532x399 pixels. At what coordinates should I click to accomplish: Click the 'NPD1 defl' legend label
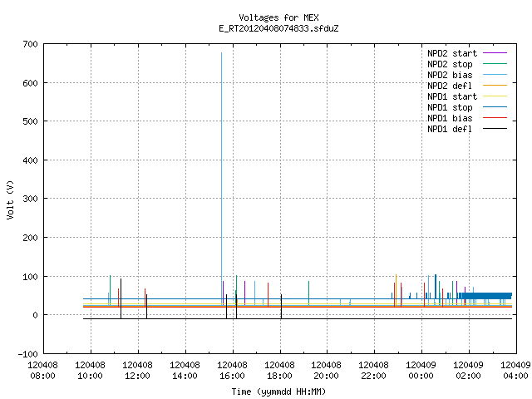tap(450, 130)
